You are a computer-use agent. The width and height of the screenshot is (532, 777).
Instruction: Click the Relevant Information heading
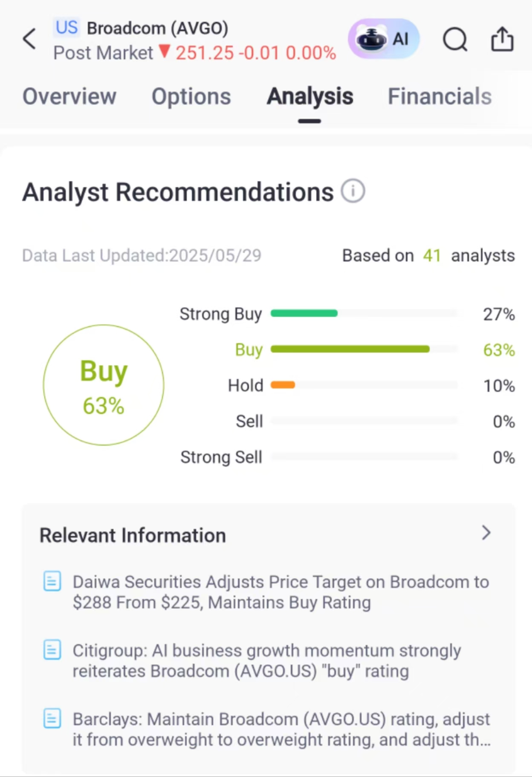coord(133,535)
